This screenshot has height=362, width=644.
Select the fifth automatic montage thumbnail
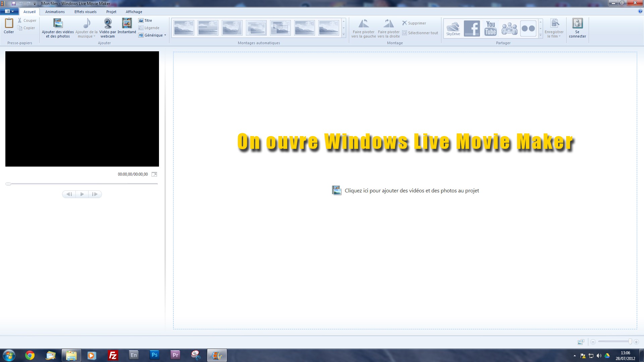(x=280, y=28)
